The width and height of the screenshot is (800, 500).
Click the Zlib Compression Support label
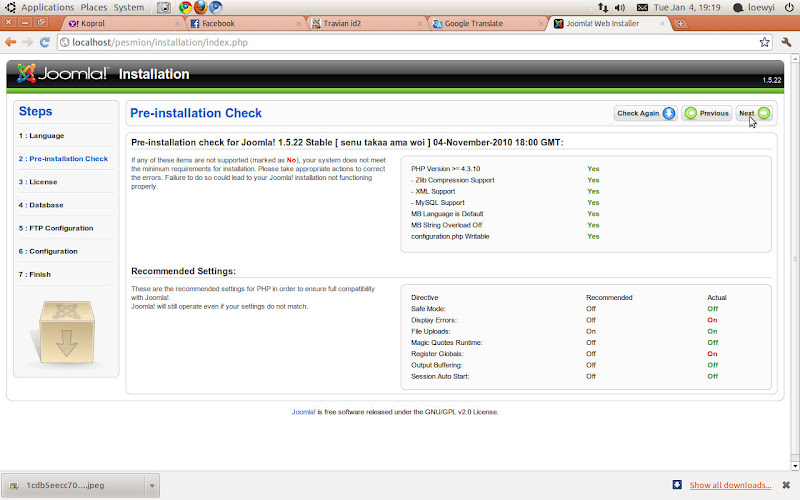[455, 180]
